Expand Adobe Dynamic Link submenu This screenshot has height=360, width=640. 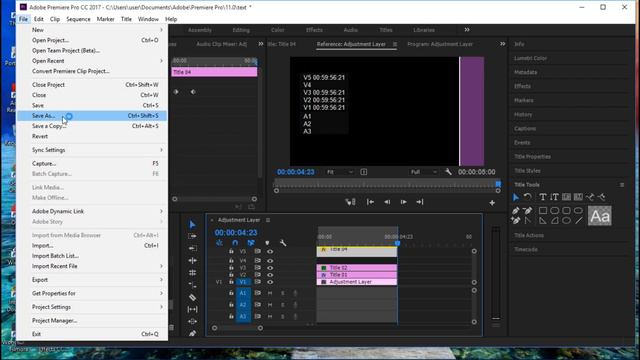coord(92,211)
